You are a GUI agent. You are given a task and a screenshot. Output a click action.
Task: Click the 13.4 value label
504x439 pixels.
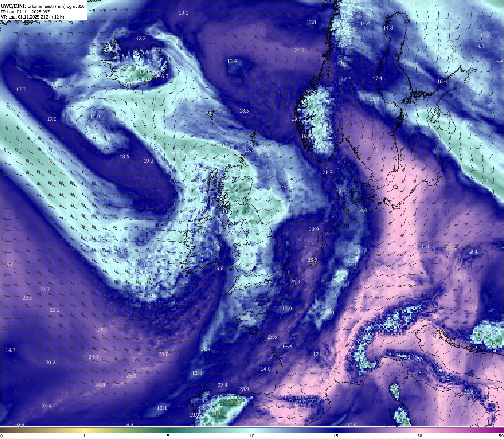click(x=232, y=61)
